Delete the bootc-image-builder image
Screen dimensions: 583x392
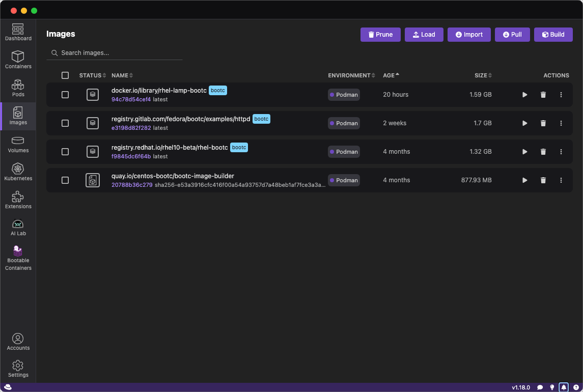543,180
